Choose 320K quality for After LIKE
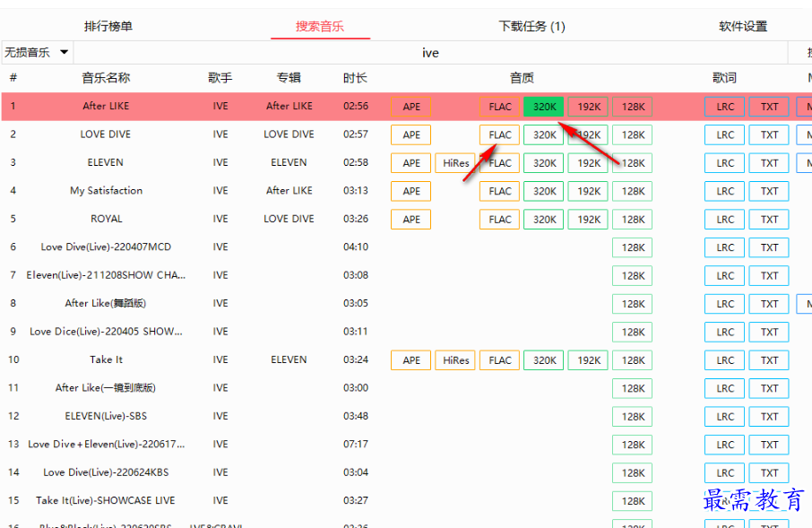 pos(544,107)
